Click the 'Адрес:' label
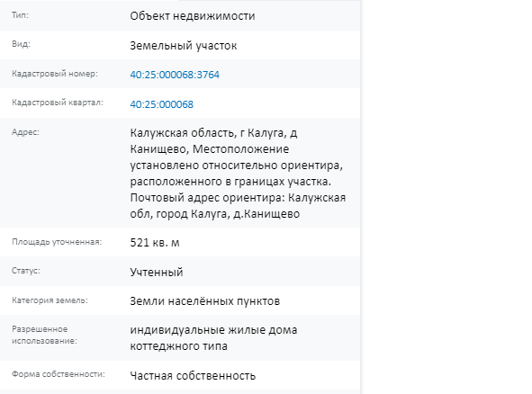 click(25, 132)
